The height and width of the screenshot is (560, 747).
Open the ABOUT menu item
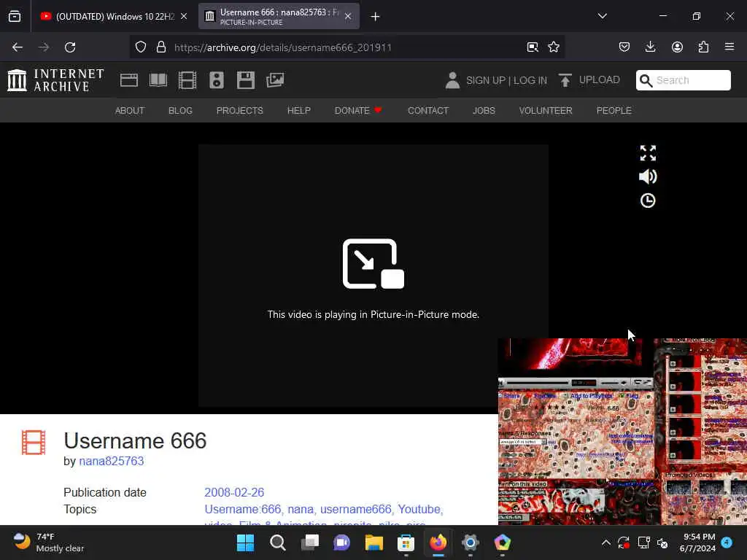click(130, 111)
